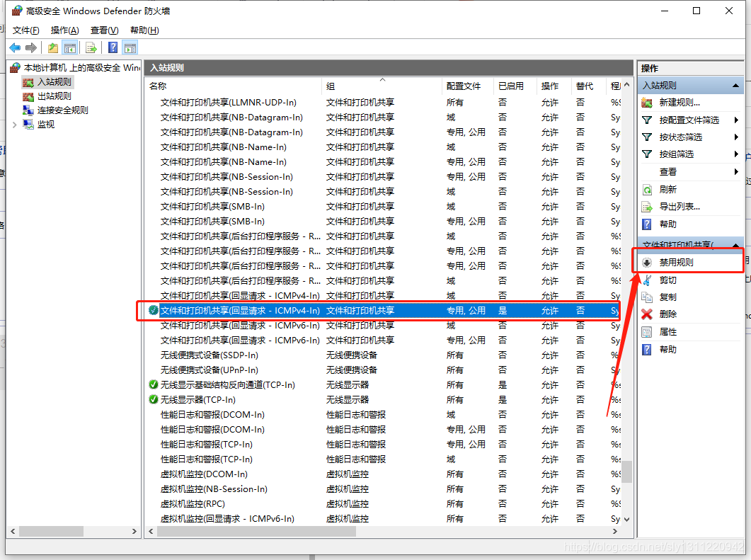Click the tree pane horizontal scrollbar thumb
Image resolution: width=751 pixels, height=560 pixels.
point(51,531)
